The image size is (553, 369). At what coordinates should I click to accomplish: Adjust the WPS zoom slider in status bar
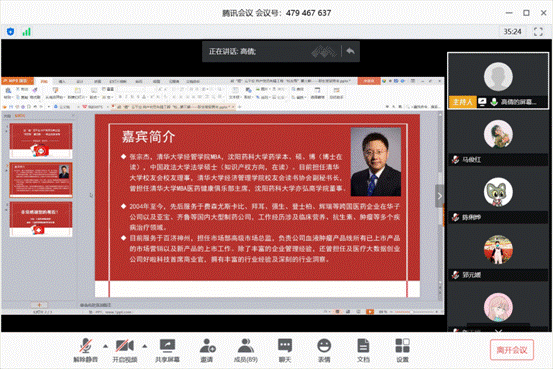[411, 312]
